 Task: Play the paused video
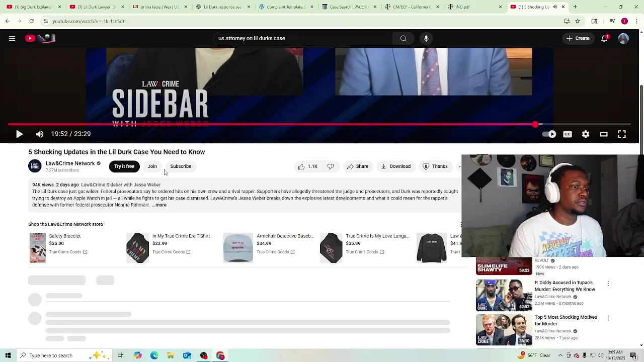19,134
